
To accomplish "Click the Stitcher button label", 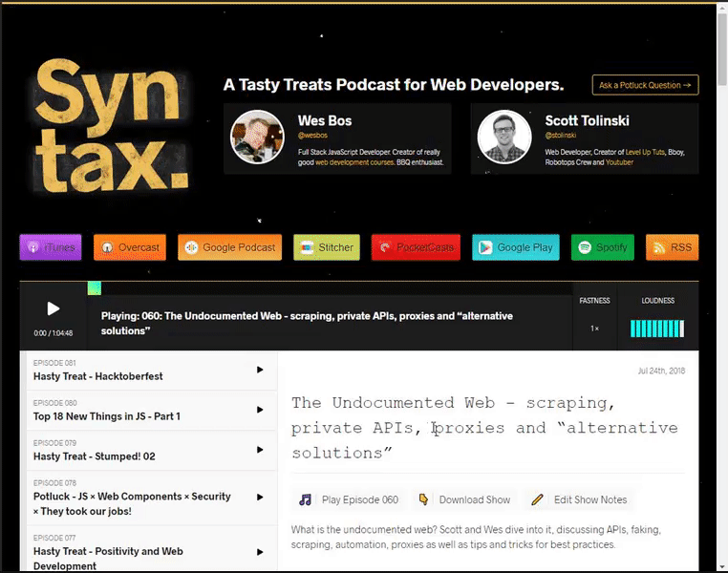I will [x=335, y=247].
